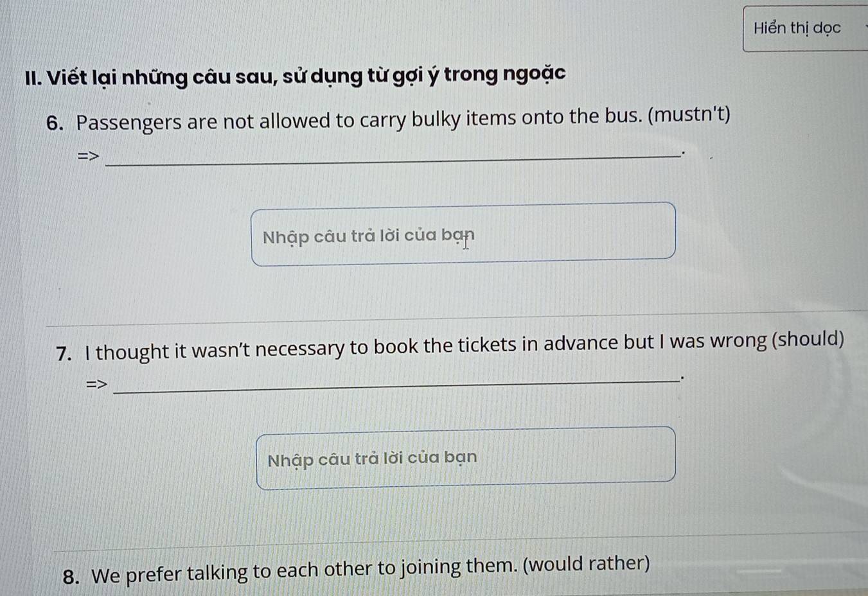Click the blank line under question 7
Viewport: 868px width, 596px height.
[396, 384]
